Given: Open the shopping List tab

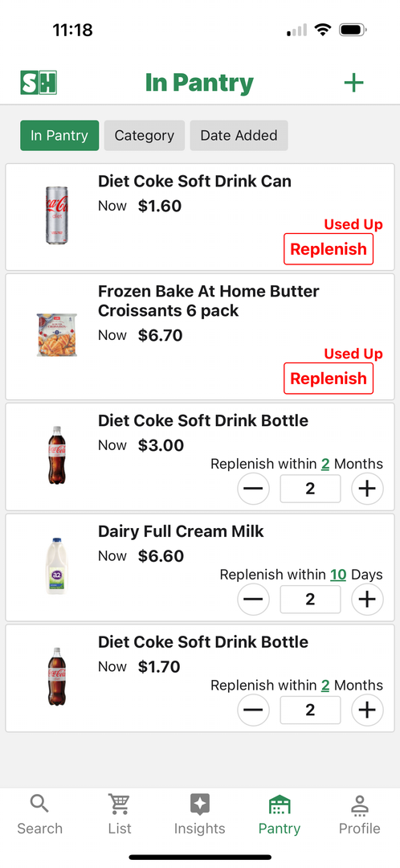Looking at the screenshot, I should tap(120, 814).
